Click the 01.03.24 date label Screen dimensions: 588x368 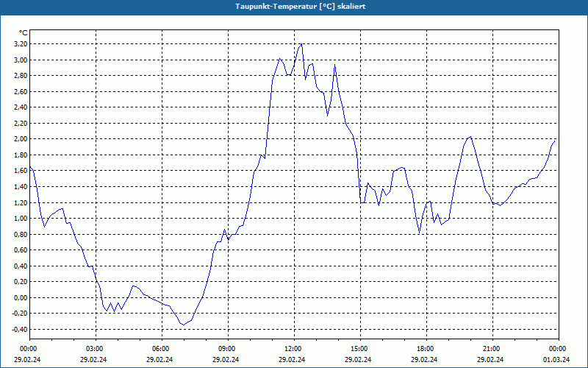click(556, 359)
